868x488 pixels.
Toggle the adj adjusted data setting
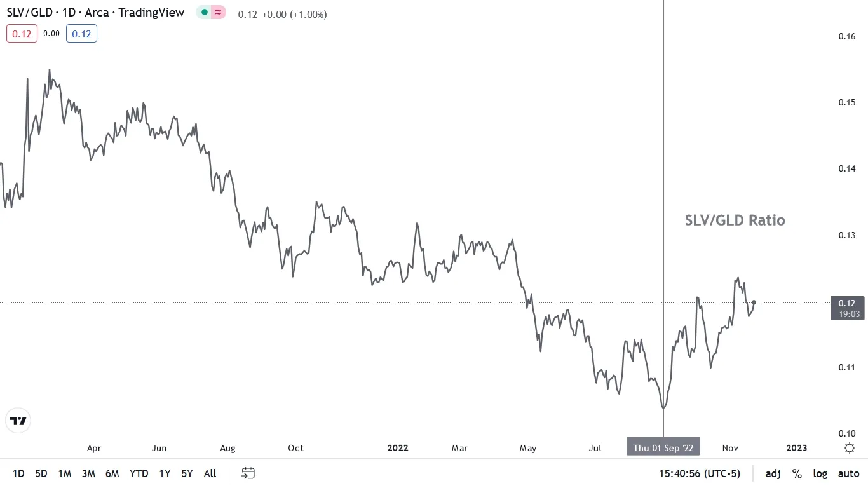[773, 473]
